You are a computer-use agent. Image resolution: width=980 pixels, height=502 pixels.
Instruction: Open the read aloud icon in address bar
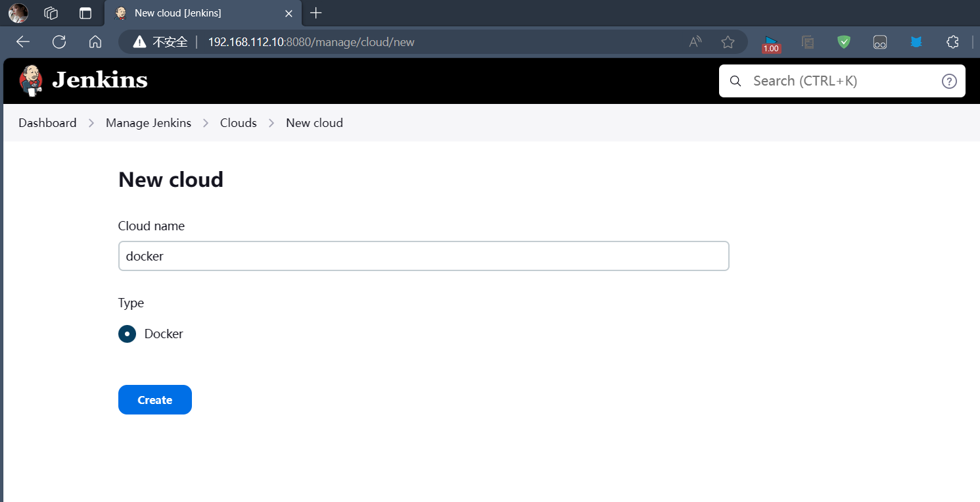[695, 42]
